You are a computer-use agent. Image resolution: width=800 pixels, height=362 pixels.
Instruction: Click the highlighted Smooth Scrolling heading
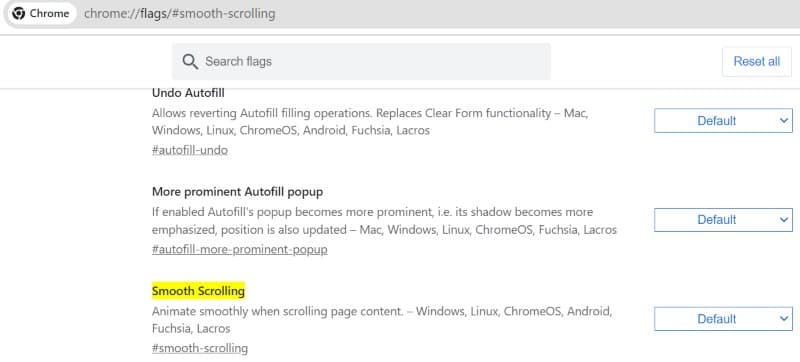(x=198, y=291)
